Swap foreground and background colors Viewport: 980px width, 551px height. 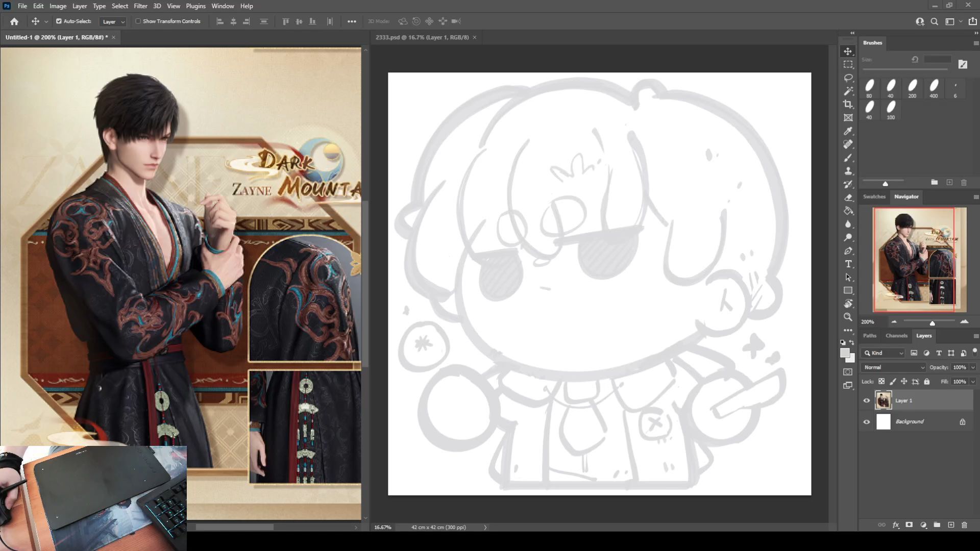click(x=851, y=343)
